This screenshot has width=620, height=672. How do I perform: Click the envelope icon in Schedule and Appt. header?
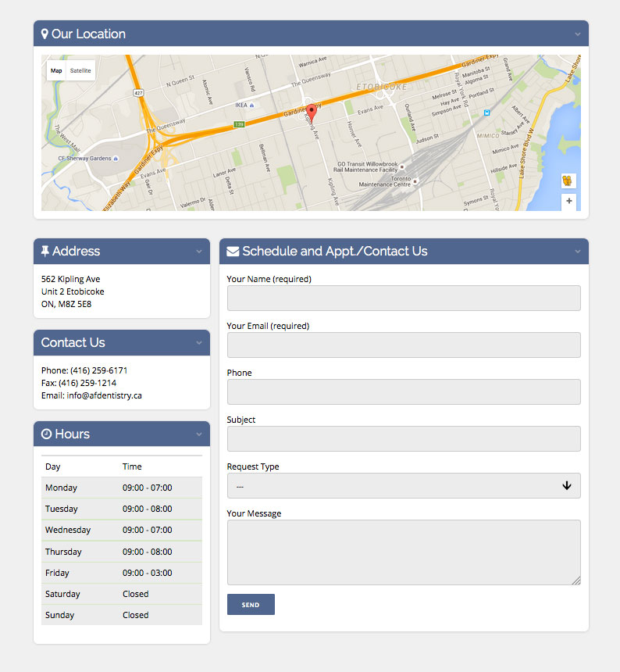coord(233,251)
